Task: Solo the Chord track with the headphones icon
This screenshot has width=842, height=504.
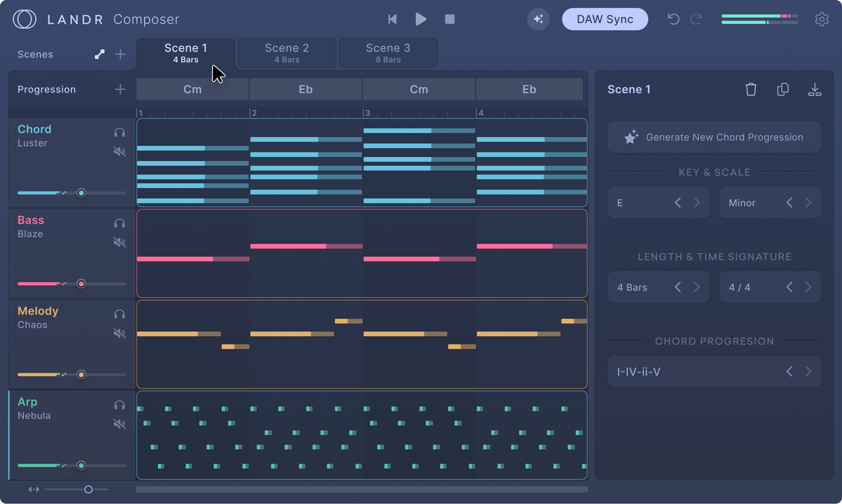Action: pos(119,133)
